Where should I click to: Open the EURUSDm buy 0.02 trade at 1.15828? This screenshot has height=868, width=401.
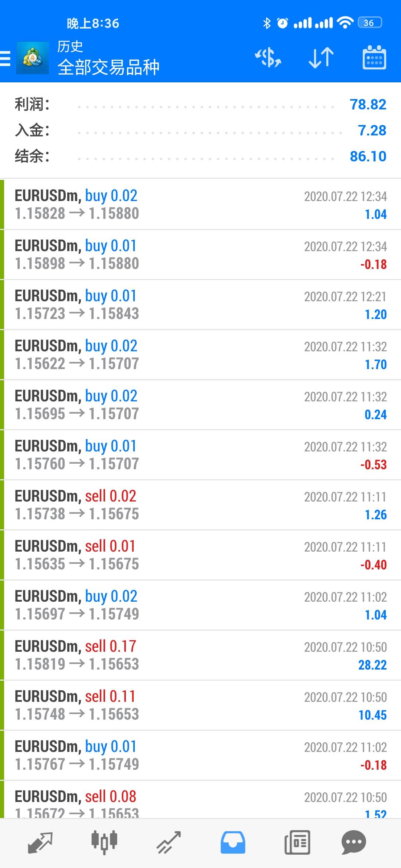pyautogui.click(x=200, y=204)
